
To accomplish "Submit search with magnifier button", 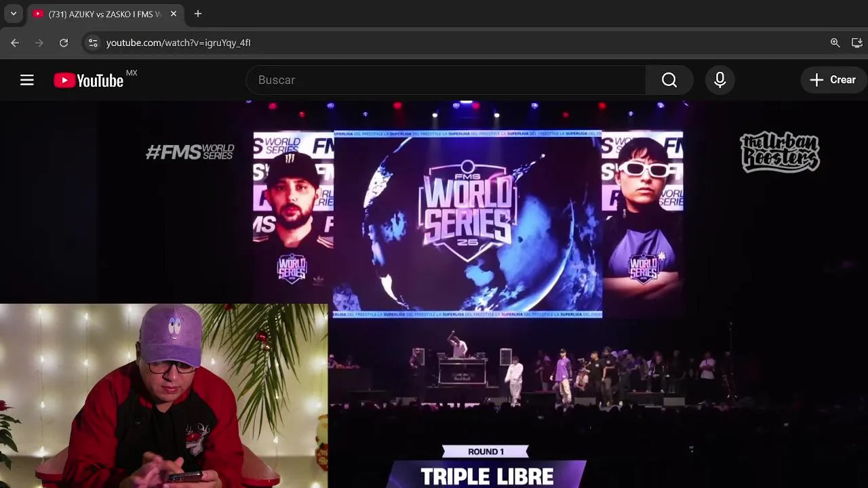I will pos(669,80).
